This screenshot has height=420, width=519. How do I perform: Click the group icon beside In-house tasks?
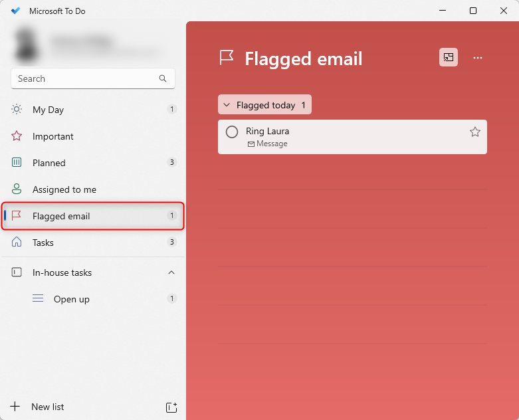point(17,272)
